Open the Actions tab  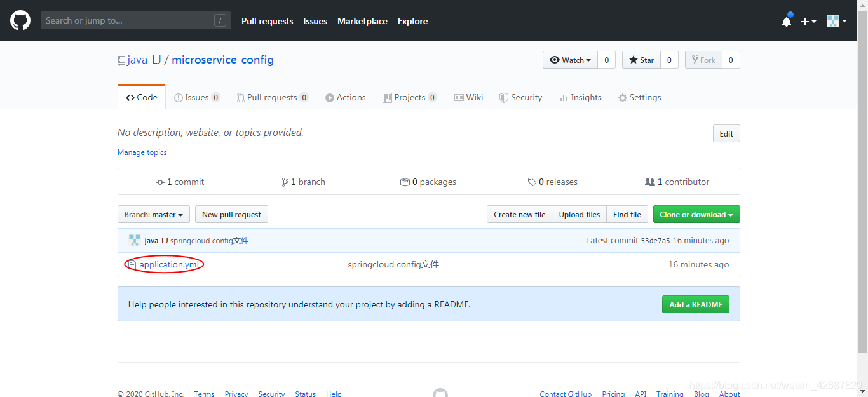[346, 97]
